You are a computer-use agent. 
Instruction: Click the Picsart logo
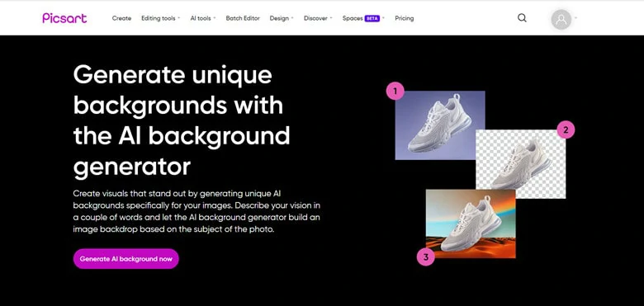point(64,18)
